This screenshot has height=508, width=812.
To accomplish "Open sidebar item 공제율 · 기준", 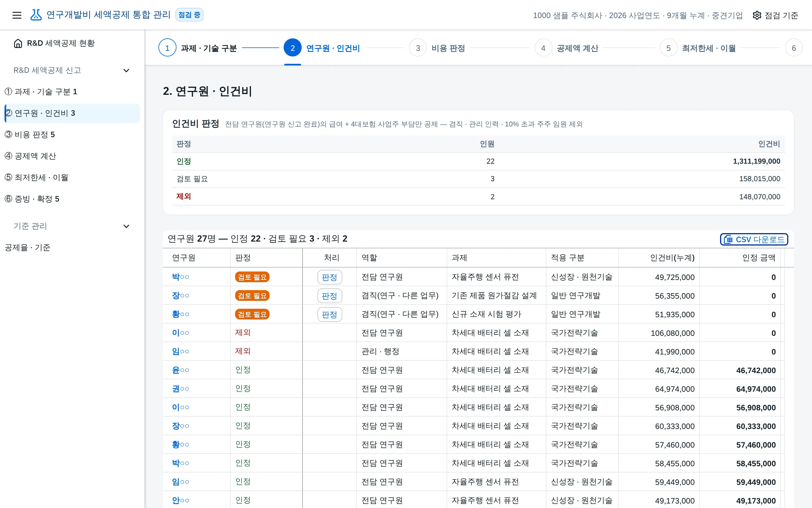I will pos(72,248).
